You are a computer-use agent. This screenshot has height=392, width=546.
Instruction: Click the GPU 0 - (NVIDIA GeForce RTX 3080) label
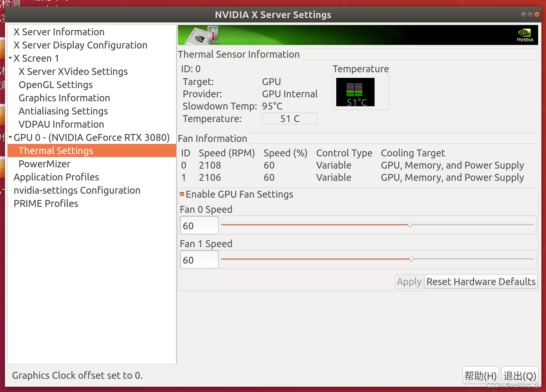click(x=91, y=138)
